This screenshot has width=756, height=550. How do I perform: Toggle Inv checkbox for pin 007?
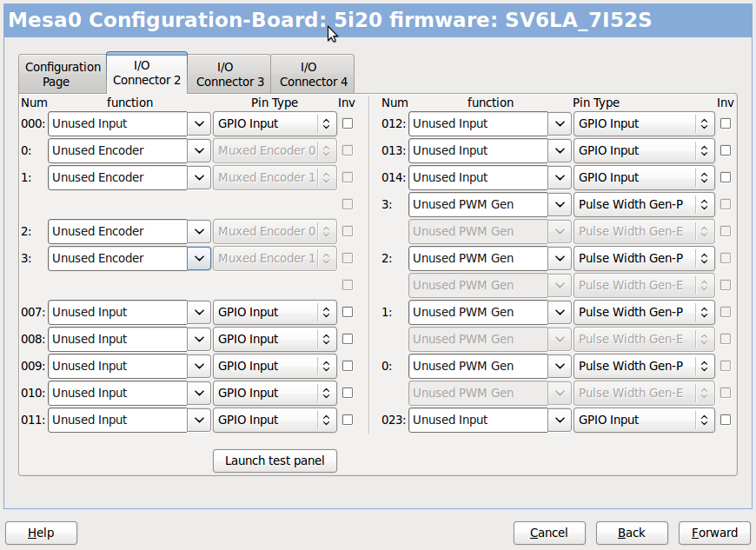pos(347,312)
